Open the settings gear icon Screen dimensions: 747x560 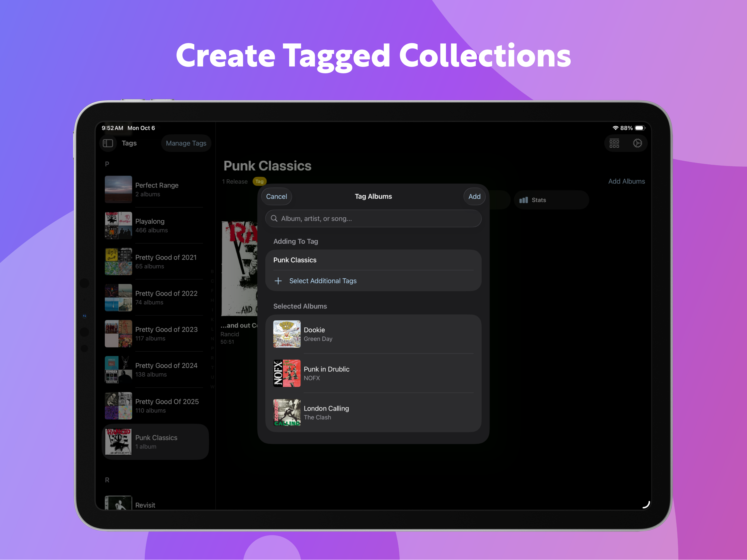(x=637, y=143)
